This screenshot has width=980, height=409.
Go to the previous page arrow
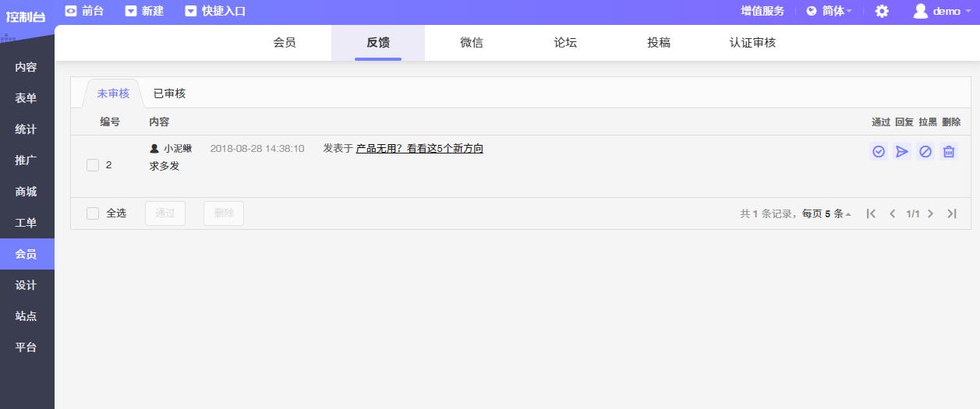893,213
